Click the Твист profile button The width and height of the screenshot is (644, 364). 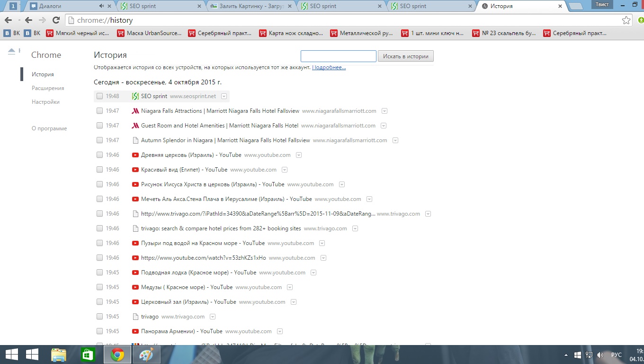pos(602,4)
